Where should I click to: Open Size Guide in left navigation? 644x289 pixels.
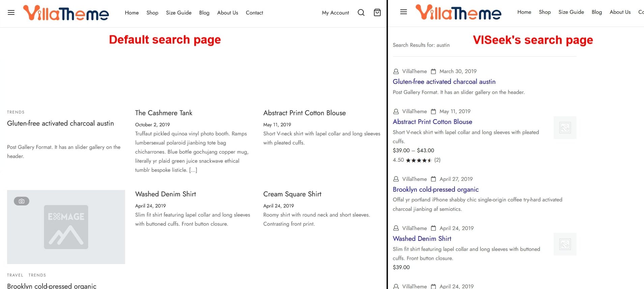tap(178, 13)
